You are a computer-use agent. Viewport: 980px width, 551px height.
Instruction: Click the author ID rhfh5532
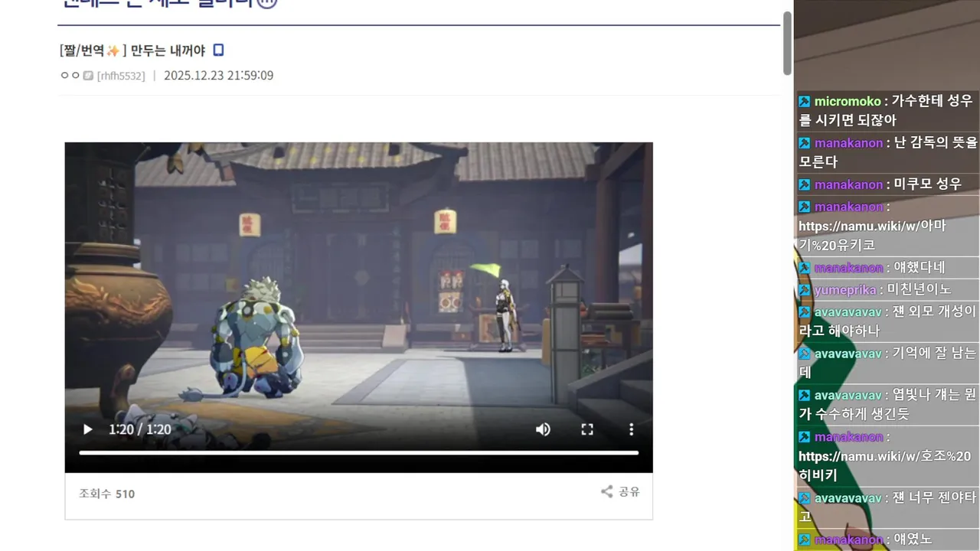121,76
